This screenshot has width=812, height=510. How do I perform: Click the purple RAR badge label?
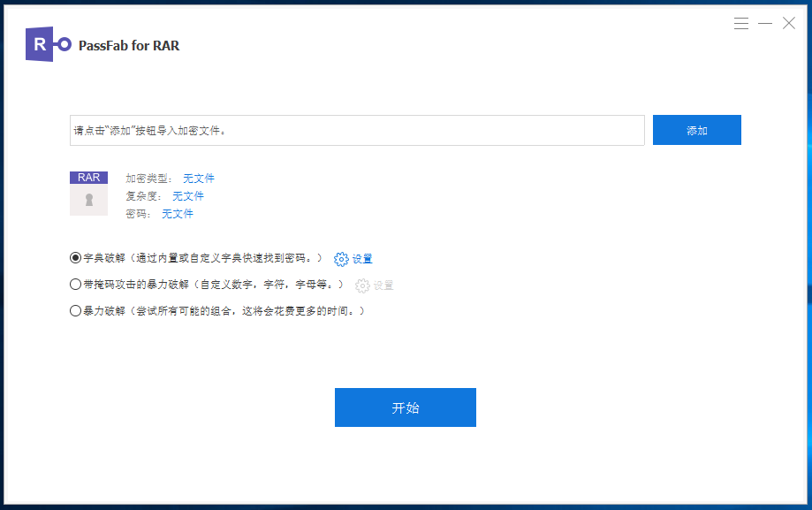coord(88,178)
